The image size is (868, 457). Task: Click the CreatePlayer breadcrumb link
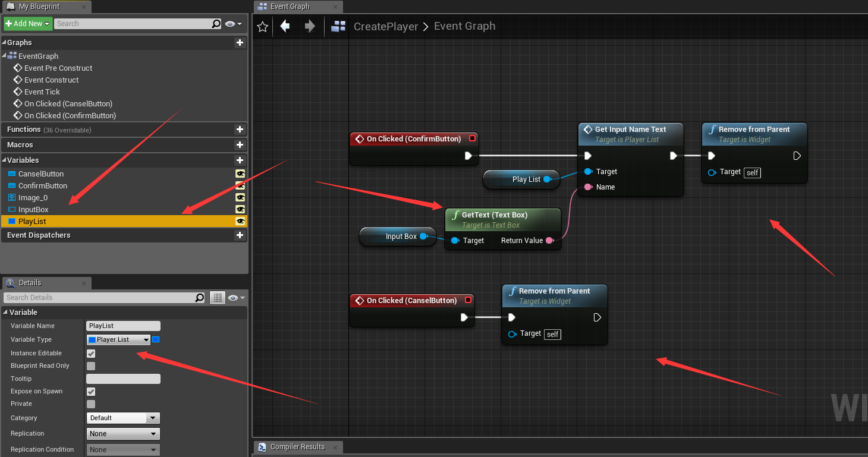click(385, 26)
